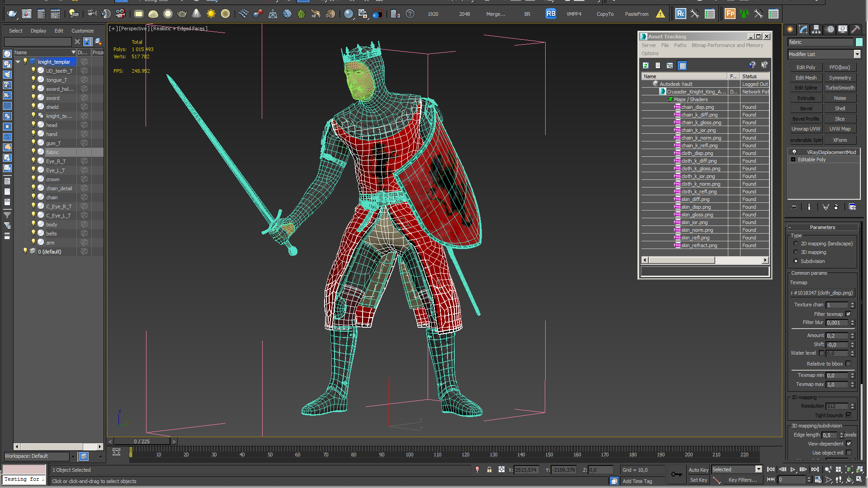Select 2D mapping (landscape) radio button
868x488 pixels.
(796, 244)
